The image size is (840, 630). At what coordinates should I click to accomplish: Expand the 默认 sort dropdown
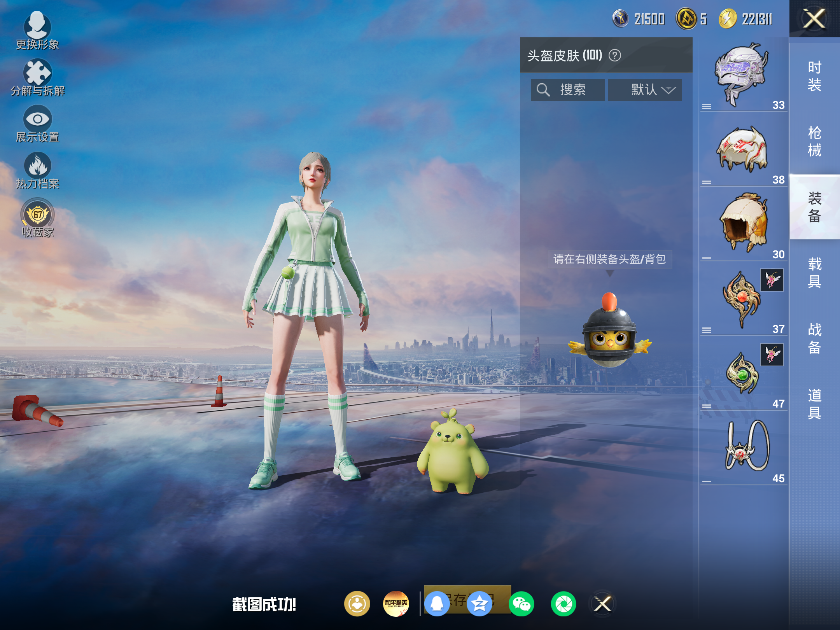point(645,90)
